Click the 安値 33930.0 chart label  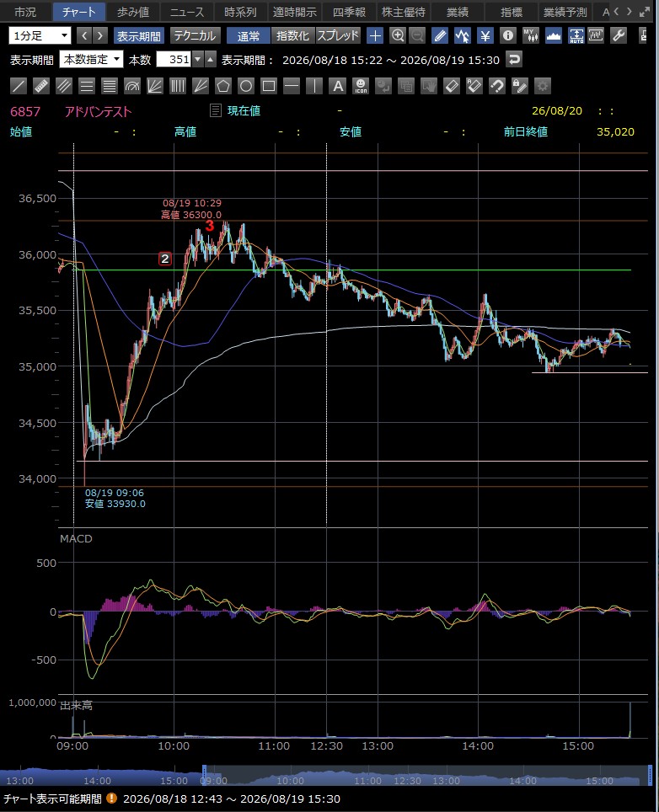115,504
